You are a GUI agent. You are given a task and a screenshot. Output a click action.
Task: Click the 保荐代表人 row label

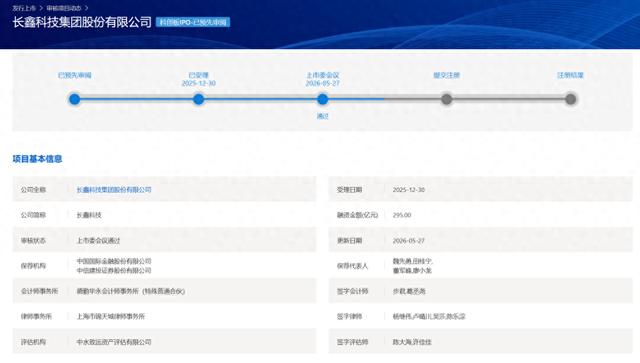click(x=352, y=266)
